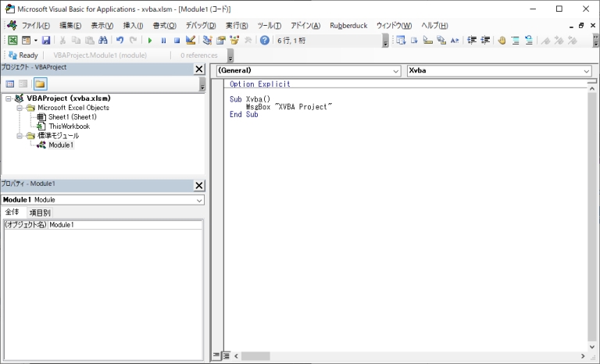Click View Code button in Project pane

(x=10, y=84)
